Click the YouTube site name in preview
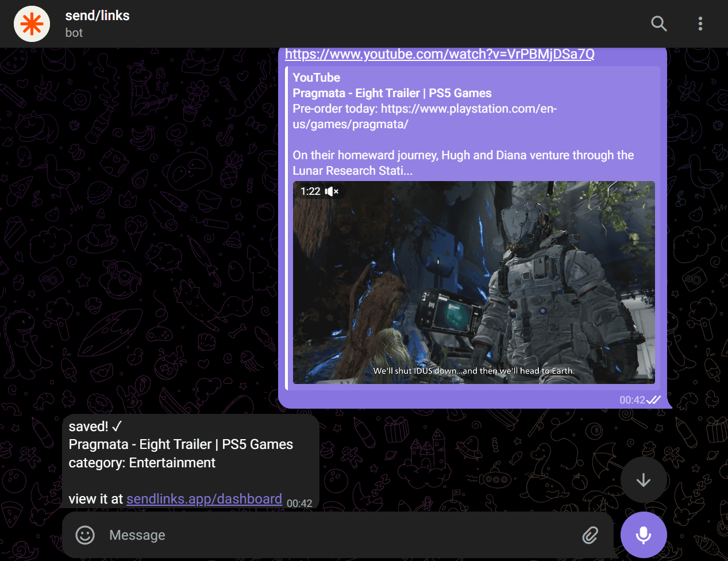This screenshot has width=728, height=561. pyautogui.click(x=316, y=78)
